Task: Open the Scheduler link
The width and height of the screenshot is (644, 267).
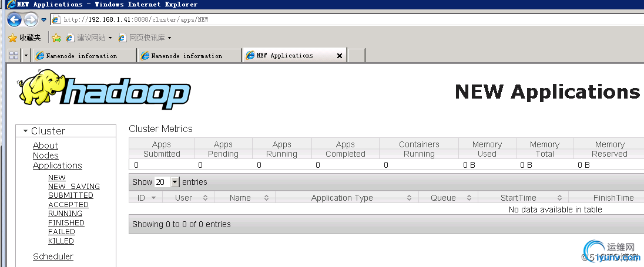Action: coord(53,256)
